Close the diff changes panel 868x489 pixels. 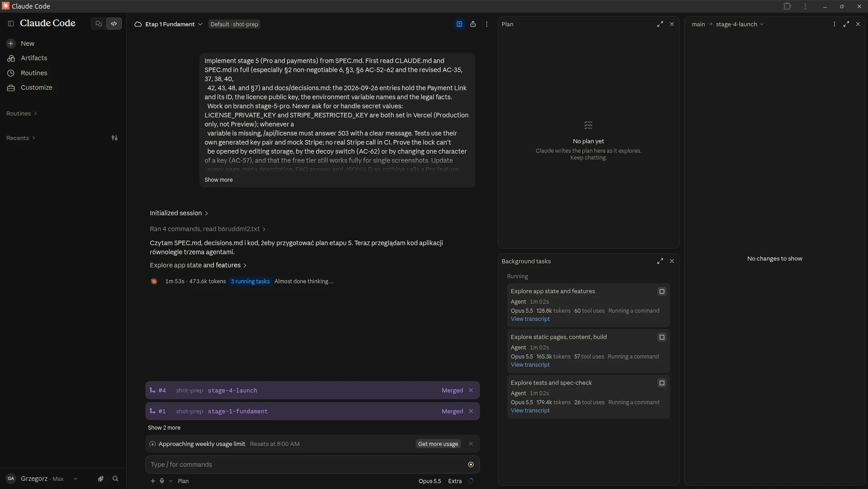click(858, 24)
